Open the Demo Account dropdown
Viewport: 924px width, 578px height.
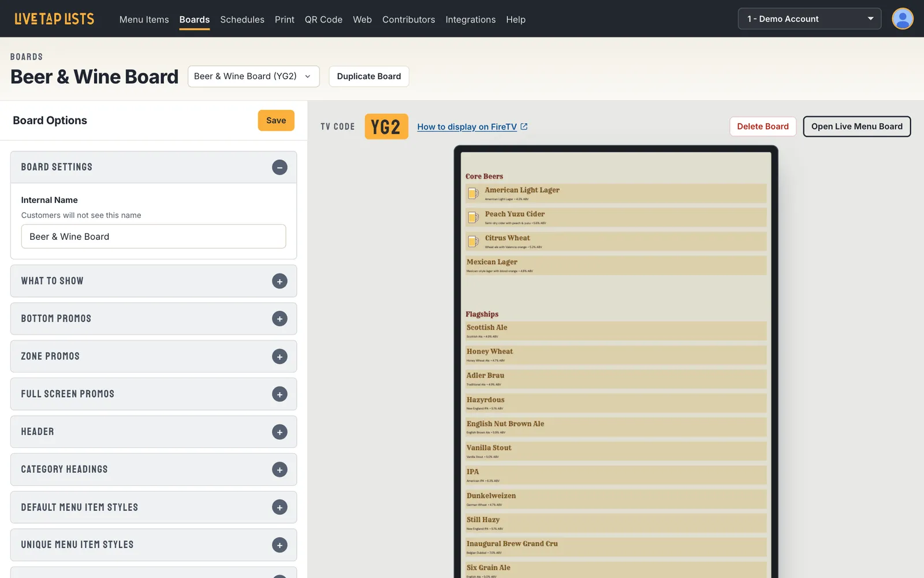pyautogui.click(x=810, y=18)
